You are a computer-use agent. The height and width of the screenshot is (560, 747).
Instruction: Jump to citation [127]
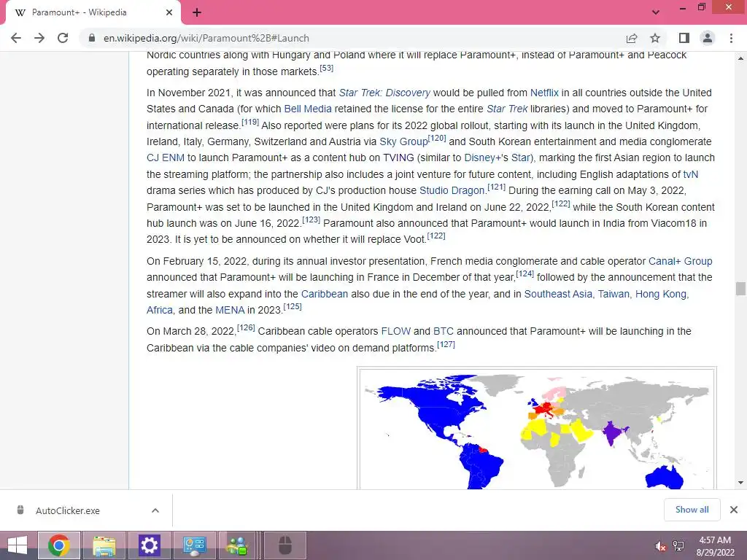coord(446,345)
